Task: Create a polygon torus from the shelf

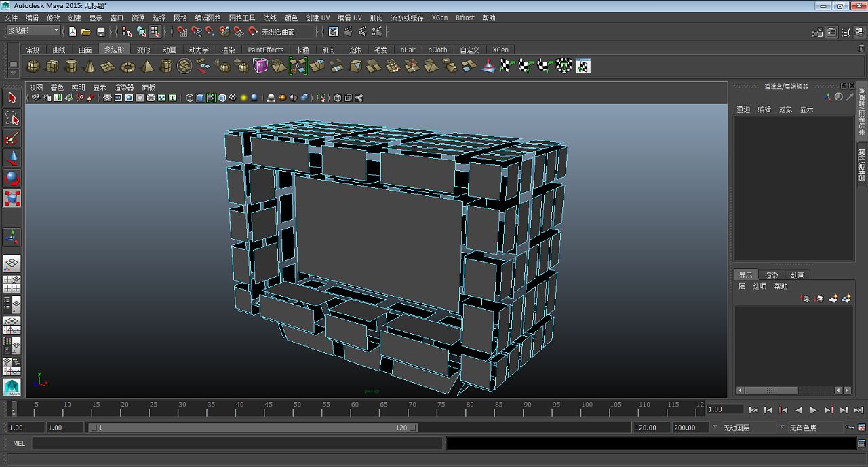Action: pos(128,66)
